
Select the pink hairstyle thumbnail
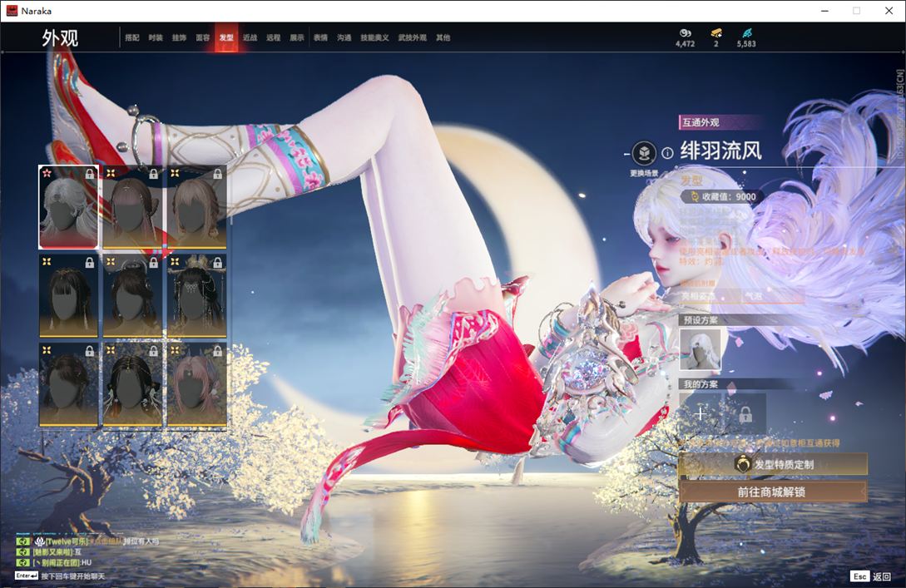196,385
